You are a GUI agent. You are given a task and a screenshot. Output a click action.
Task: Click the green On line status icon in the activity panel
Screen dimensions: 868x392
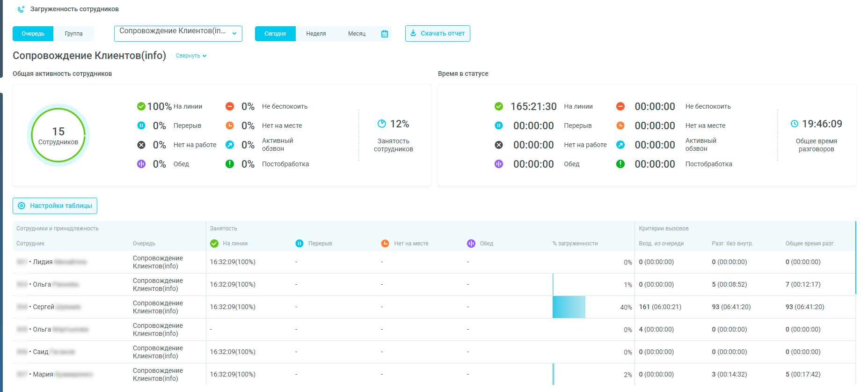tap(141, 106)
